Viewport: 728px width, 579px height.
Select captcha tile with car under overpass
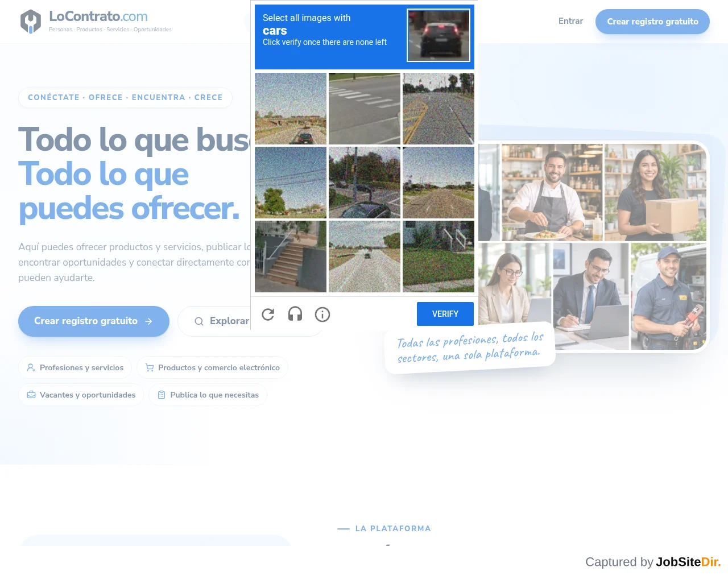[291, 109]
